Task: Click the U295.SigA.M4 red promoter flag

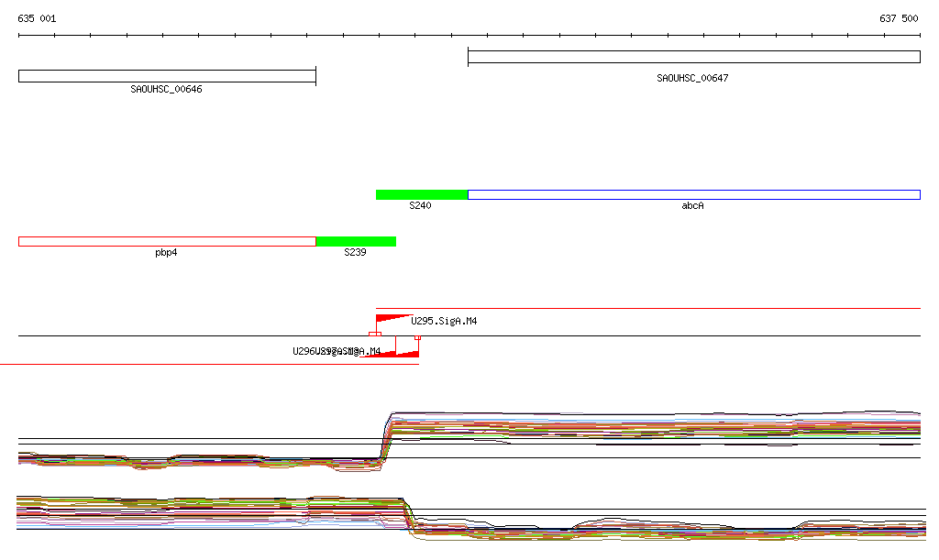Action: pyautogui.click(x=389, y=319)
